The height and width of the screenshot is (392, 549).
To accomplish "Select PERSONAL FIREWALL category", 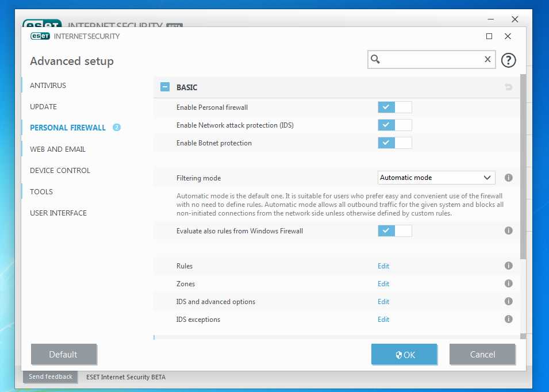I will tap(68, 128).
